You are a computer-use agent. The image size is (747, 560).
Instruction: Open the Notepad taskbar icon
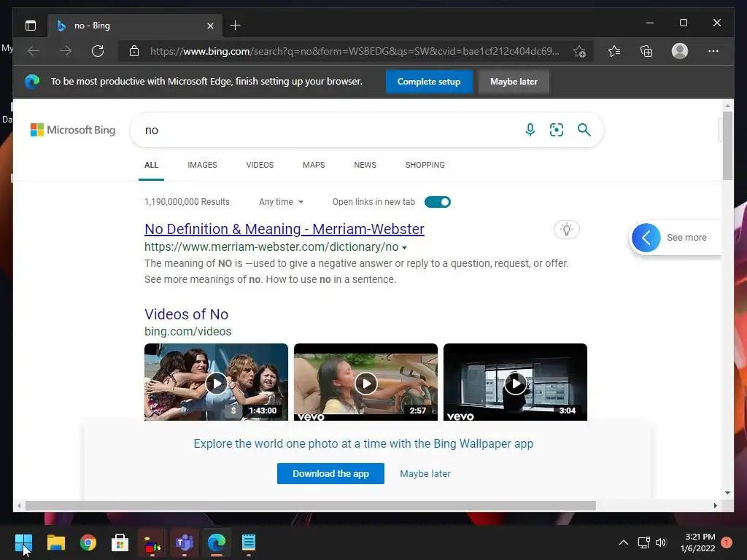tap(249, 542)
